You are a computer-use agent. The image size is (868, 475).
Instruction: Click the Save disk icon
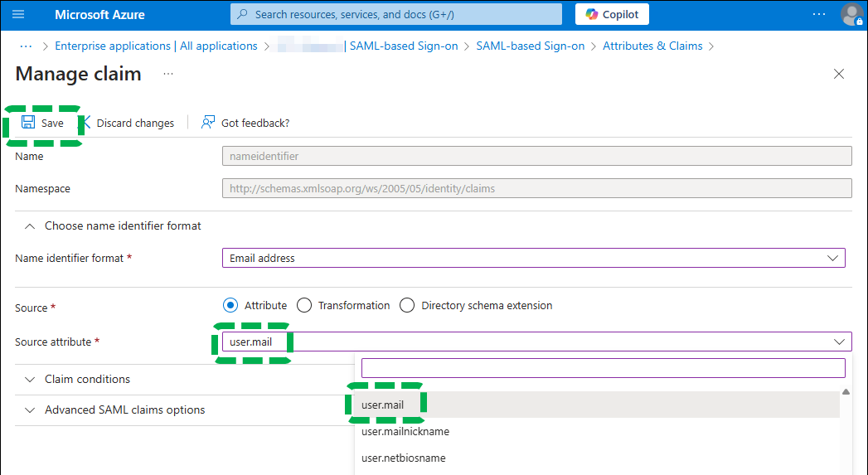pos(28,123)
